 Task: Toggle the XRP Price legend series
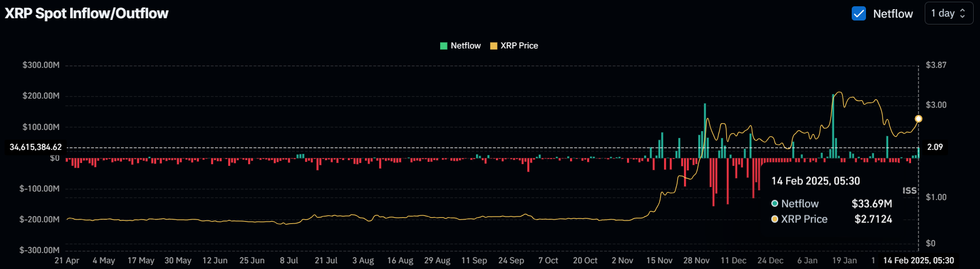coord(514,46)
